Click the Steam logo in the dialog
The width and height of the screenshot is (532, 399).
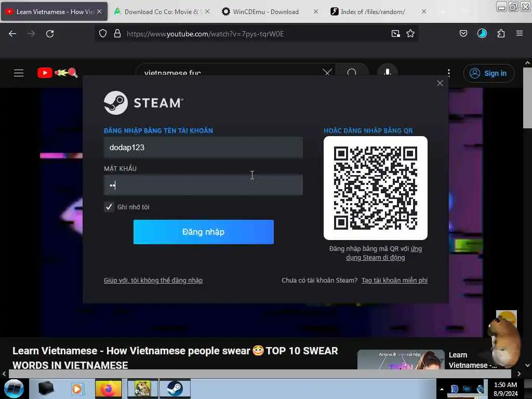coord(143,103)
